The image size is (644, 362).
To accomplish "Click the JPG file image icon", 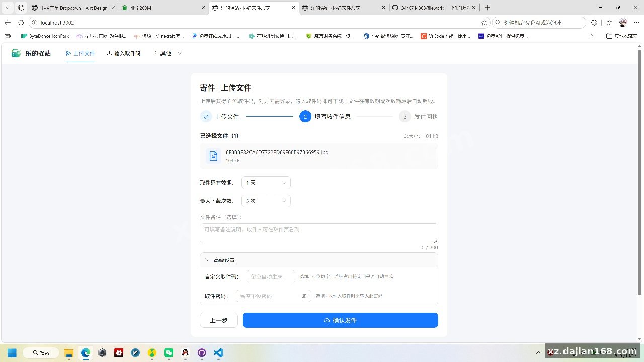I will tap(213, 156).
